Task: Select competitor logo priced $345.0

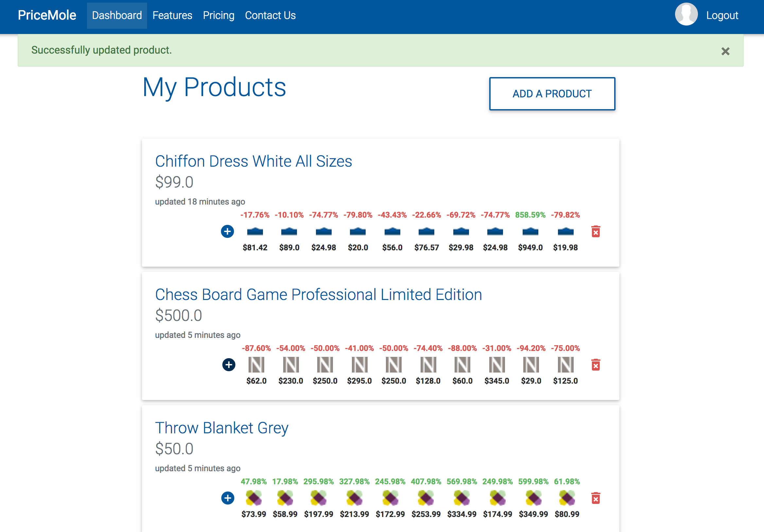Action: click(x=496, y=365)
